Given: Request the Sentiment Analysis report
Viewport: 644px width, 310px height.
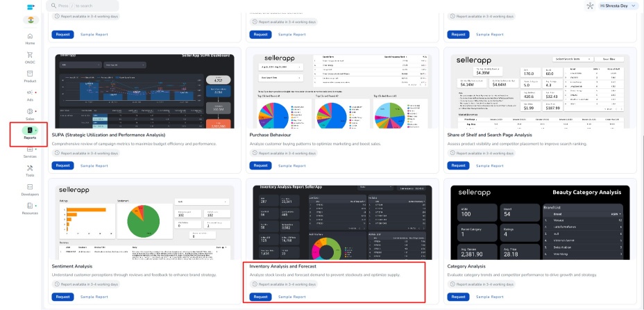Looking at the screenshot, I should [x=63, y=297].
